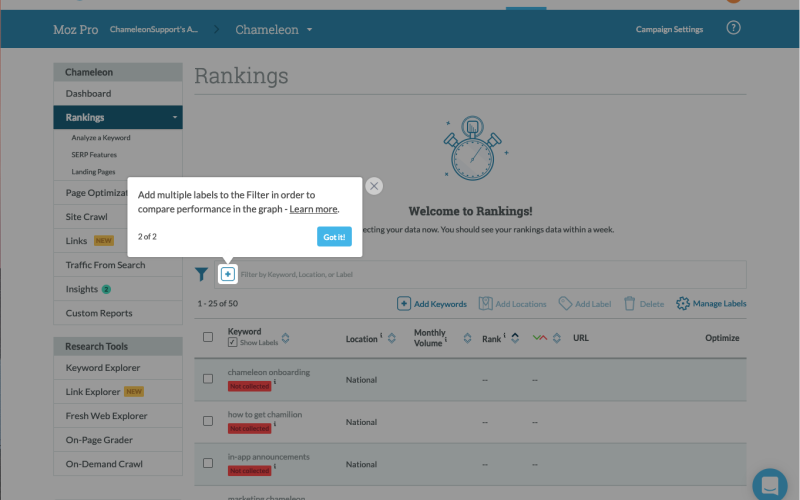Viewport: 800px width, 500px height.
Task: Open the Manage Labels link
Action: tap(719, 304)
